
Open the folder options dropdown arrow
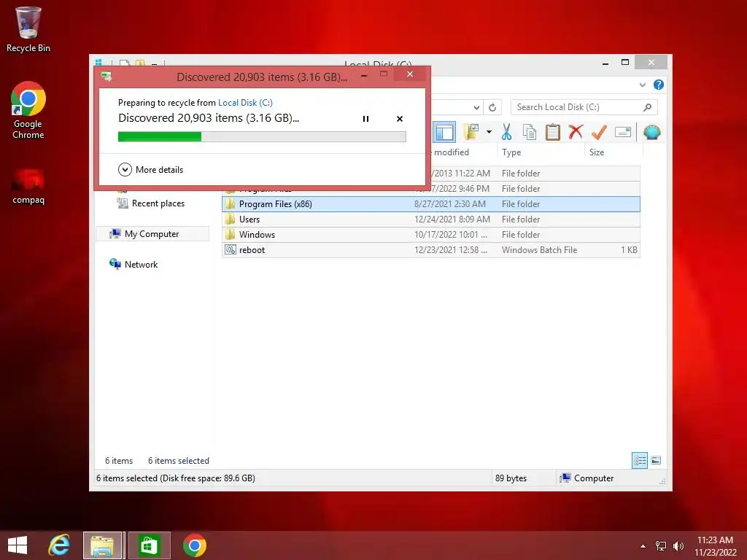click(x=489, y=132)
